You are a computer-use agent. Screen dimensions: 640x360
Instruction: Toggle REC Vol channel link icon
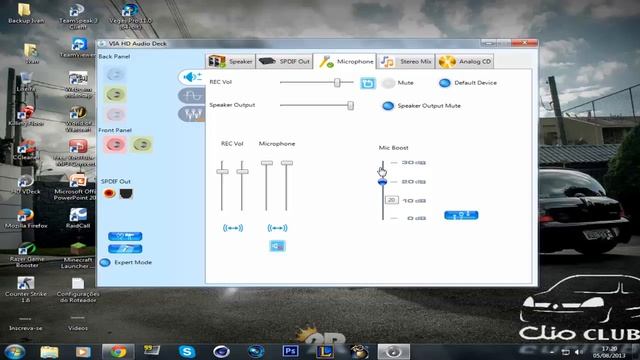coord(233,228)
